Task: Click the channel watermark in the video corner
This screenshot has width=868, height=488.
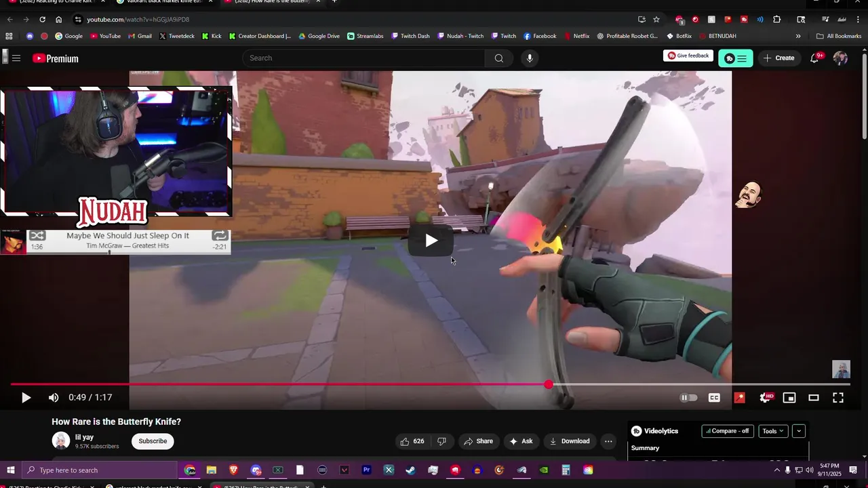Action: pyautogui.click(x=841, y=369)
